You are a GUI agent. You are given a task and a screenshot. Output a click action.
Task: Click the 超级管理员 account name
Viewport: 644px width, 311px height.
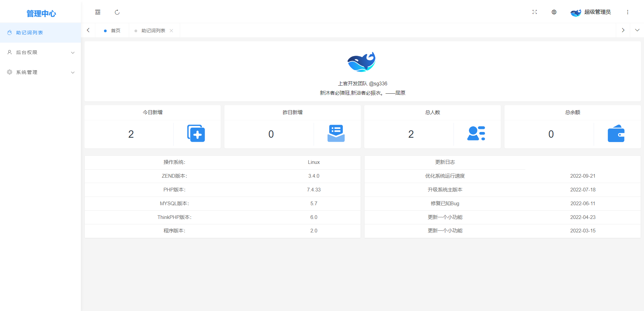pos(598,12)
